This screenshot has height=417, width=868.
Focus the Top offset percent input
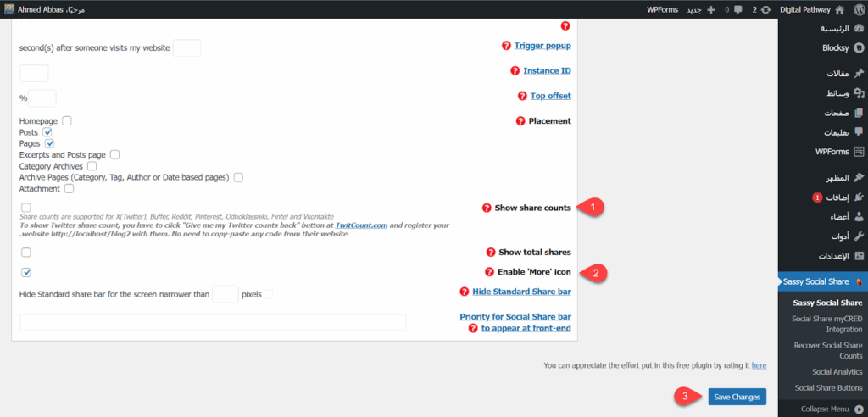pyautogui.click(x=42, y=98)
